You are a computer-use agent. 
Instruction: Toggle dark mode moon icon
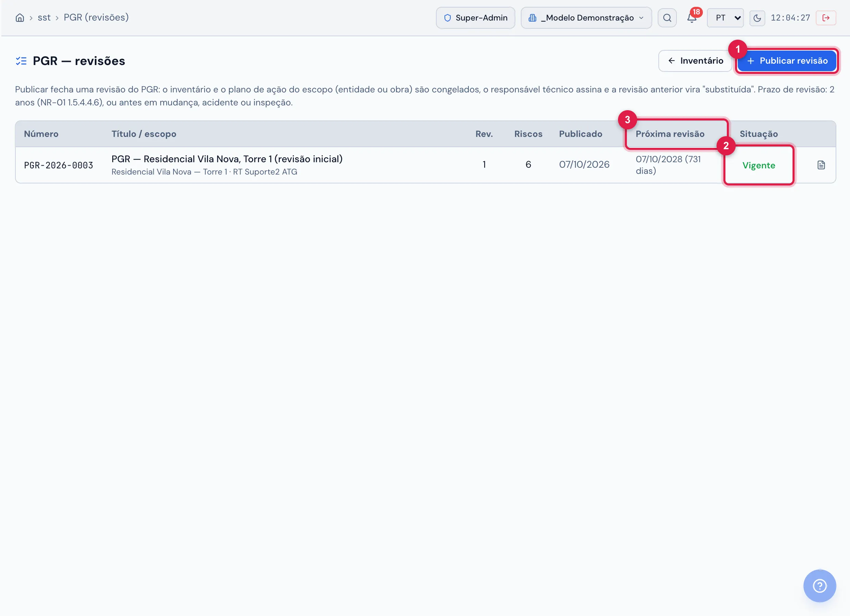(x=757, y=17)
